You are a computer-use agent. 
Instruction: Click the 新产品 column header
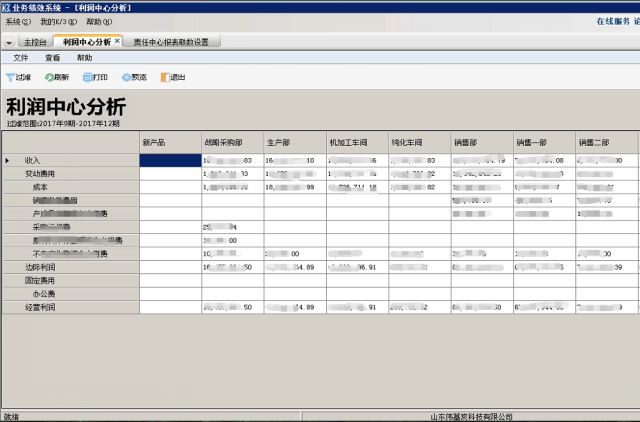point(171,142)
